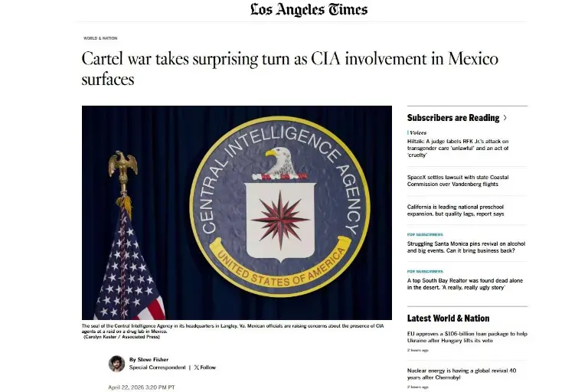Open nuclear energy revival Chernobyl article
Screen dimensions: 588x392
pos(462,374)
